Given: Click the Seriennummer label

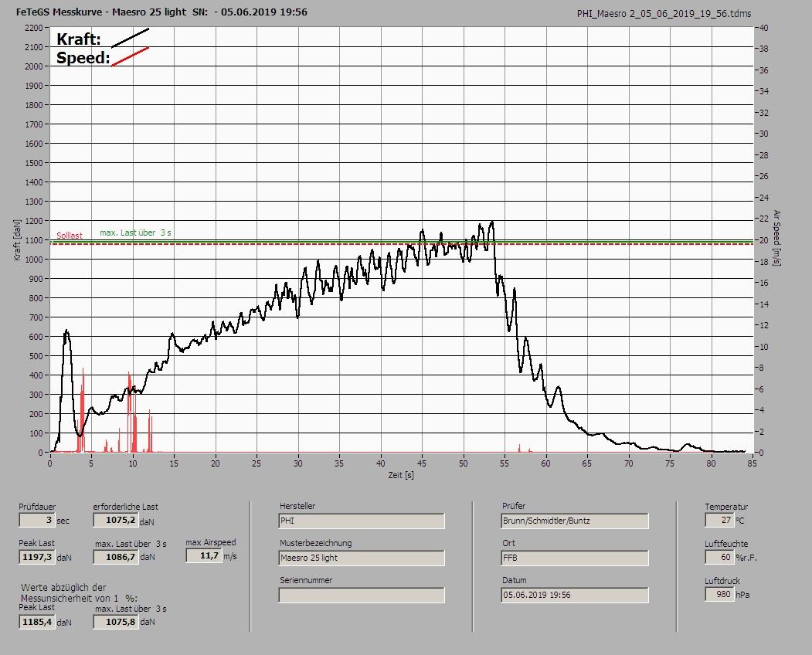Looking at the screenshot, I should click(x=306, y=580).
